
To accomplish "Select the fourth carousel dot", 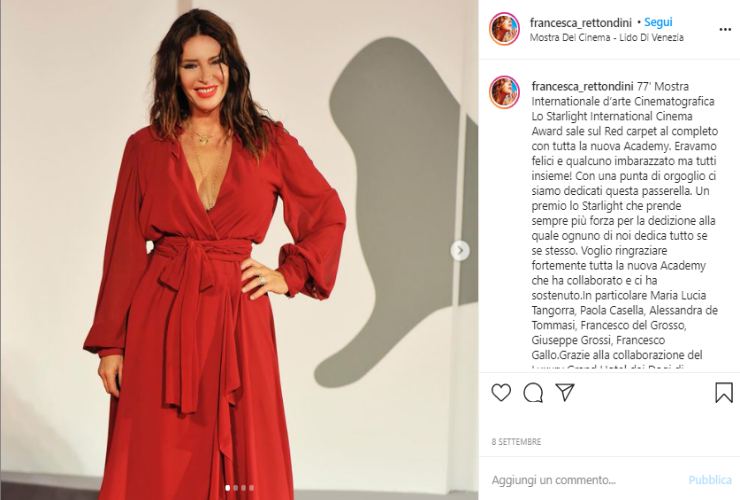I will point(251,488).
